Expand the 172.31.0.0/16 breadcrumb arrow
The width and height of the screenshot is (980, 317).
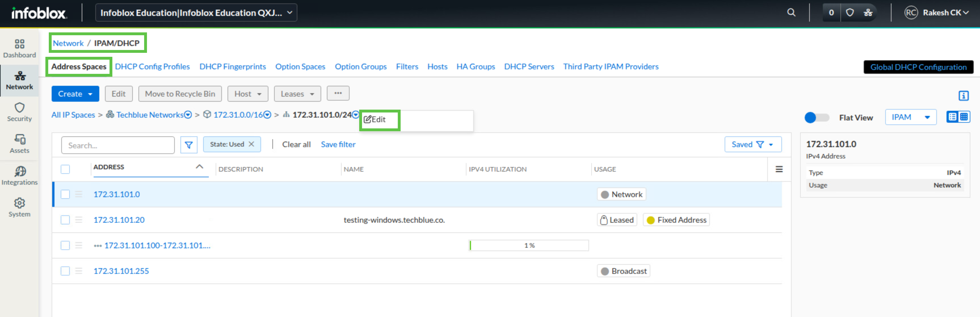pos(267,115)
